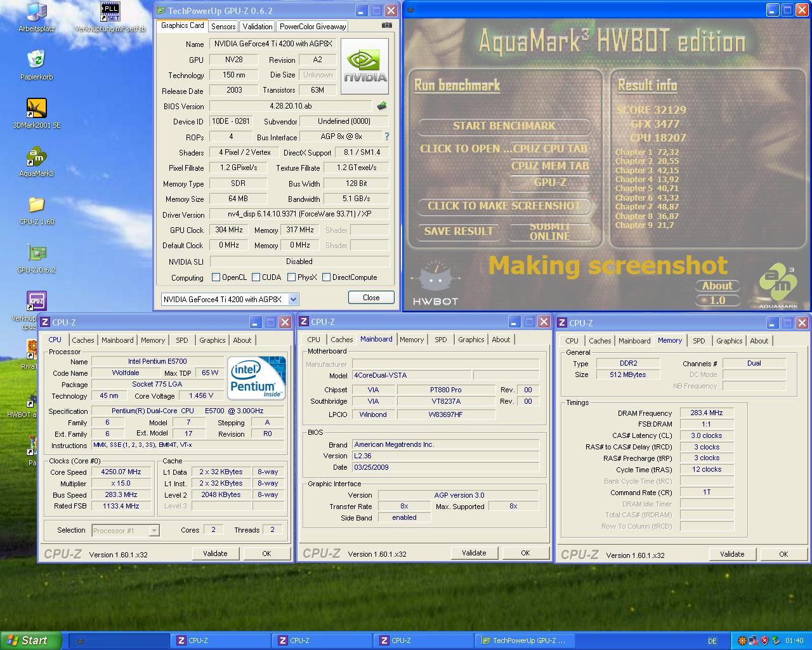Launch the AquaMark3 desktop shortcut
Image resolution: width=812 pixels, height=650 pixels.
(36, 157)
